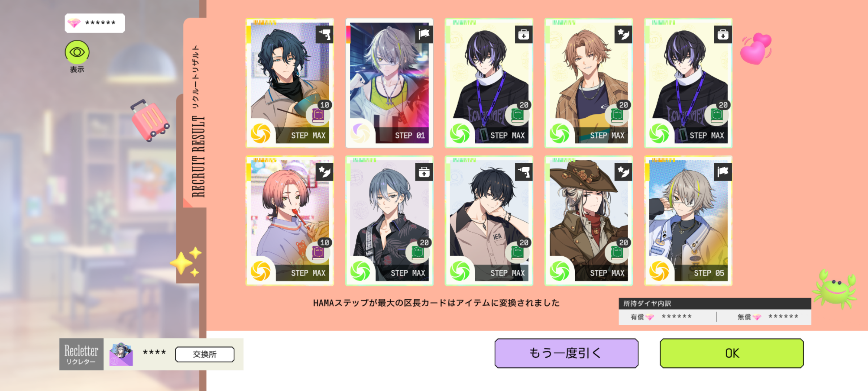Confirm results with the green OK button

coord(732,353)
